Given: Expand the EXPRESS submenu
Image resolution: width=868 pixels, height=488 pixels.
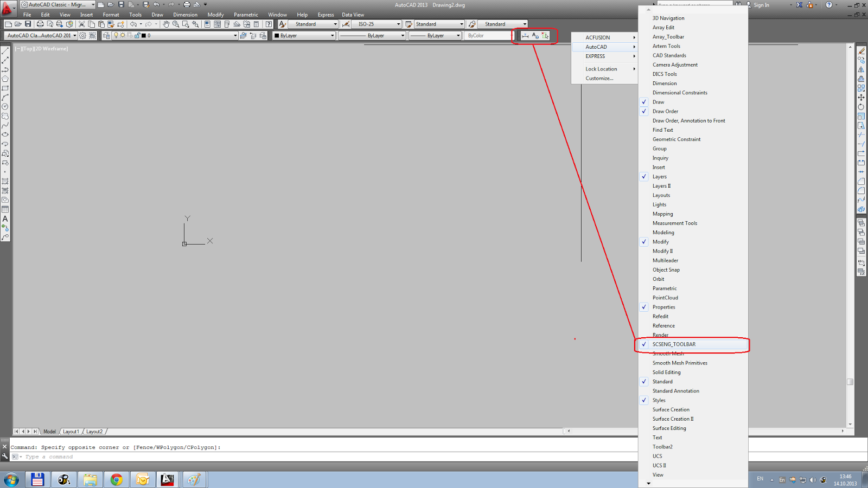Looking at the screenshot, I should [x=605, y=56].
